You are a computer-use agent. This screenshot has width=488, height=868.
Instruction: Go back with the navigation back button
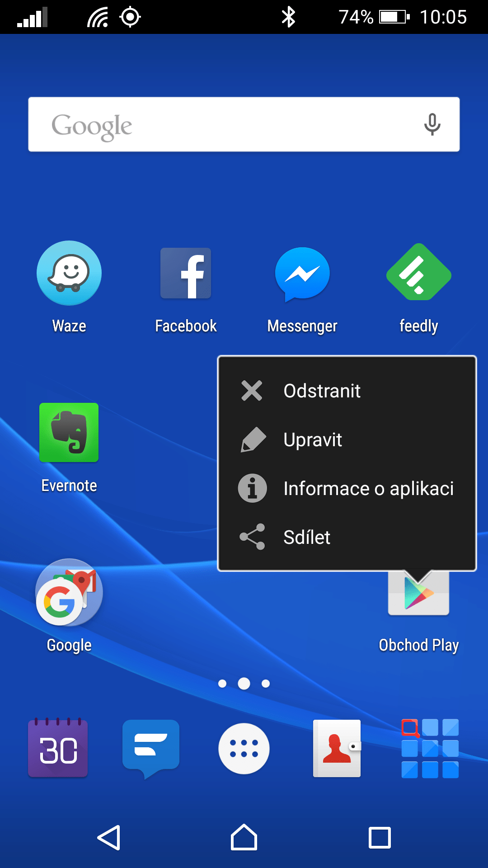pos(108,838)
